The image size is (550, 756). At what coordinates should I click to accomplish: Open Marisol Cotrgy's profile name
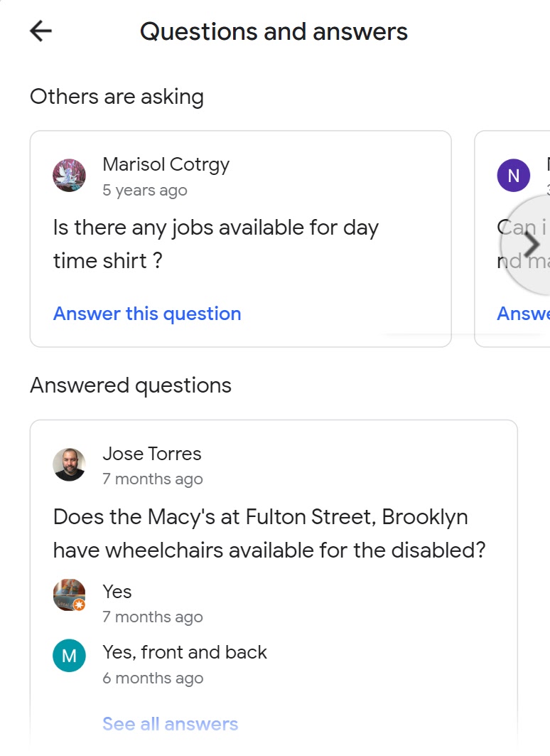166,164
